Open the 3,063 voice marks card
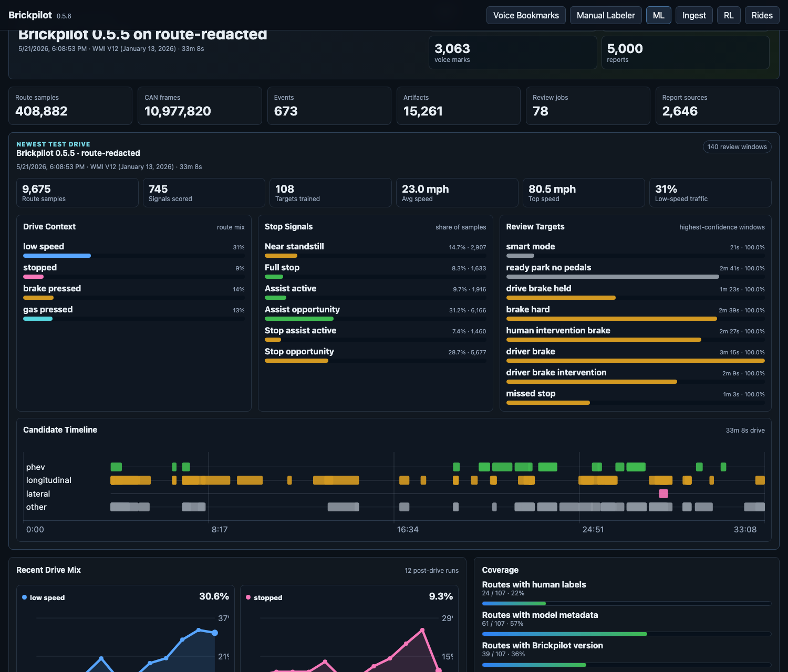The height and width of the screenshot is (672, 788). pyautogui.click(x=513, y=52)
